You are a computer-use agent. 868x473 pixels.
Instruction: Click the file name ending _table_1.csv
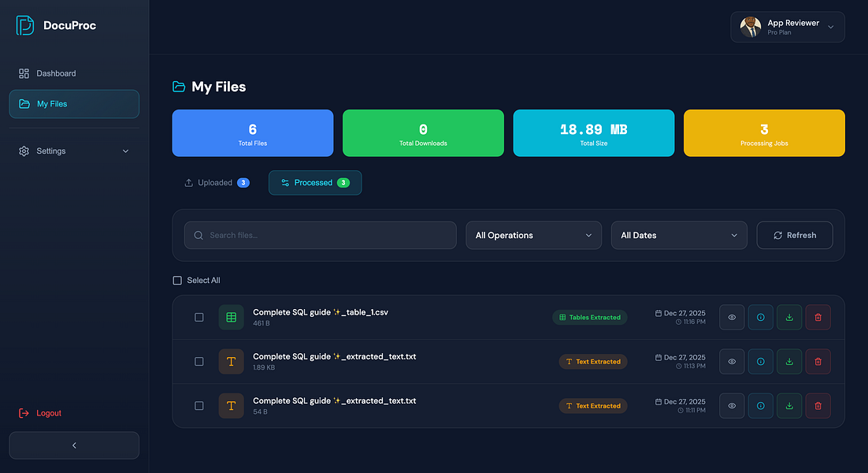click(321, 312)
